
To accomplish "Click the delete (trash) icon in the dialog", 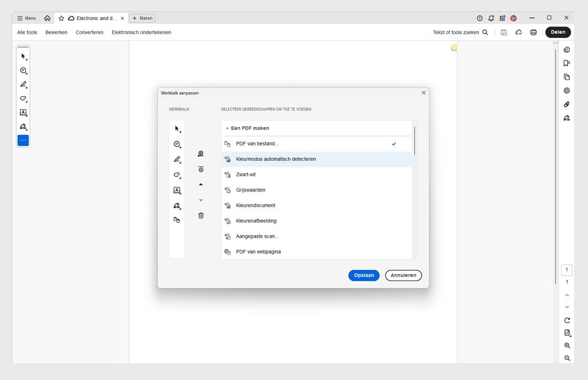I will point(201,215).
